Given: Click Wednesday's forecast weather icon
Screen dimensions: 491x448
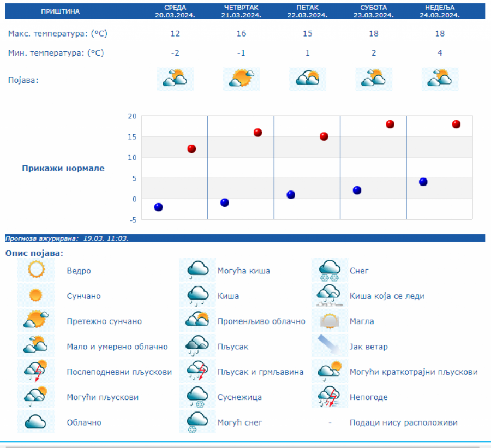Looking at the screenshot, I should [175, 79].
